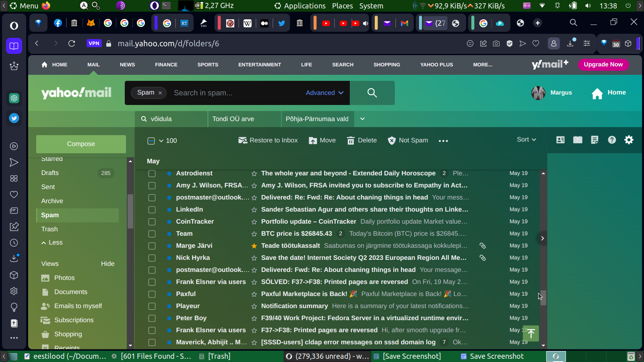
Task: Open Yahoo Mail settings gear
Action: pyautogui.click(x=629, y=140)
